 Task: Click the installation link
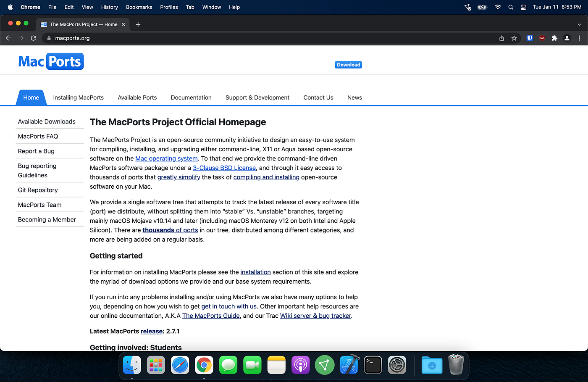click(x=255, y=272)
